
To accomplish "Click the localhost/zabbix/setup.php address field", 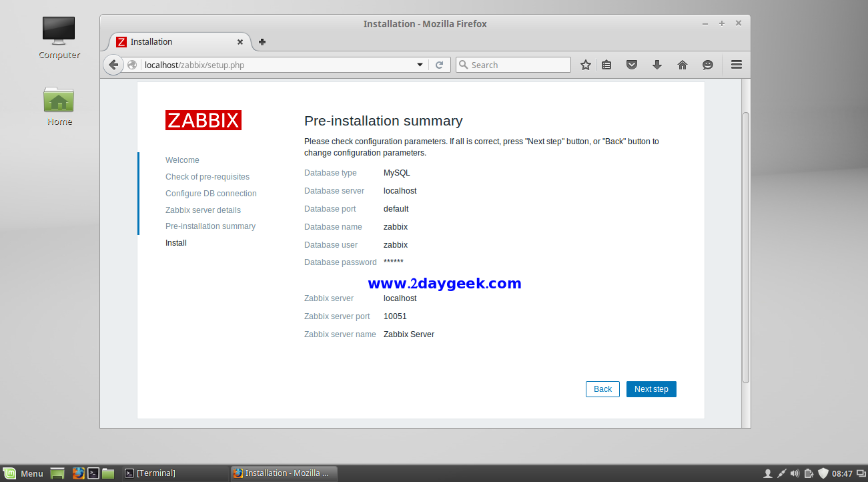I will 277,65.
